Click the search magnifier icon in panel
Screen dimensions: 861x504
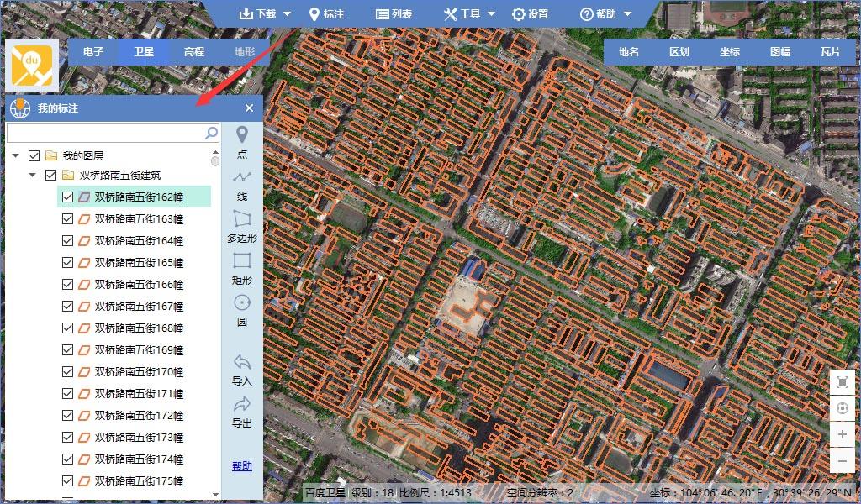click(x=211, y=133)
